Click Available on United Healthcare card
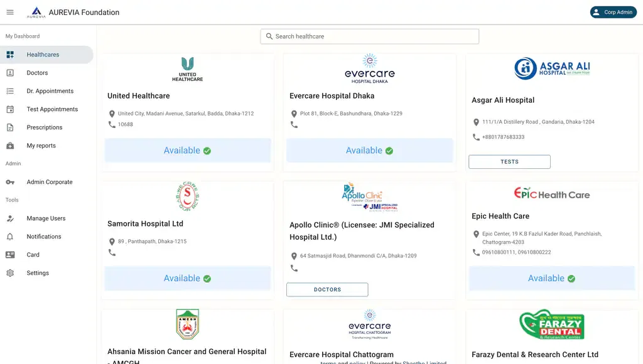Viewport: 643px width, 364px height. 187,151
